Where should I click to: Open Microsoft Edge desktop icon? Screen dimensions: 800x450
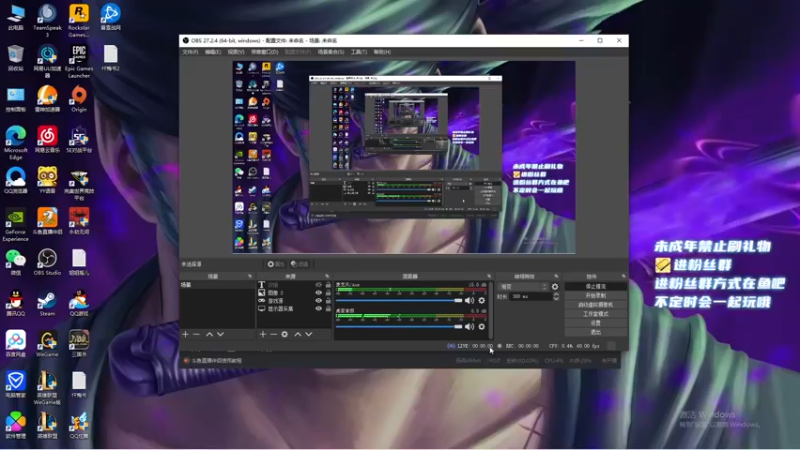(x=15, y=143)
